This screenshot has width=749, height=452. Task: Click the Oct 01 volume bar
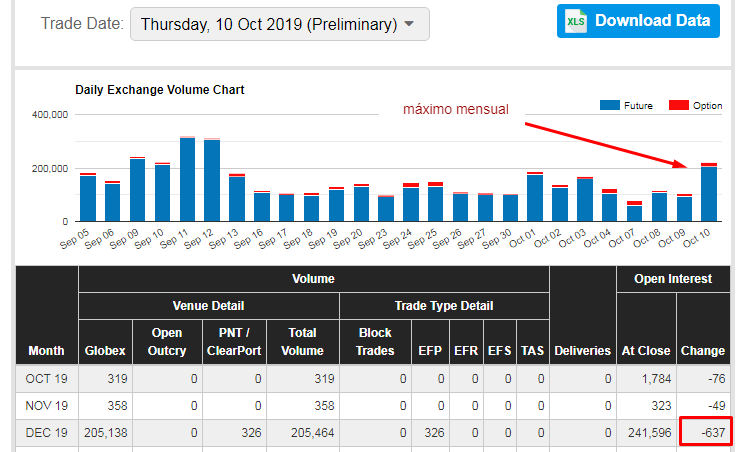535,198
